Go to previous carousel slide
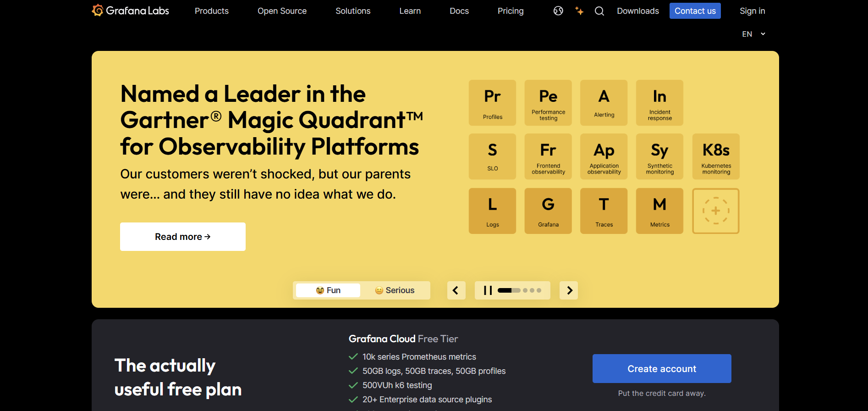 click(456, 290)
